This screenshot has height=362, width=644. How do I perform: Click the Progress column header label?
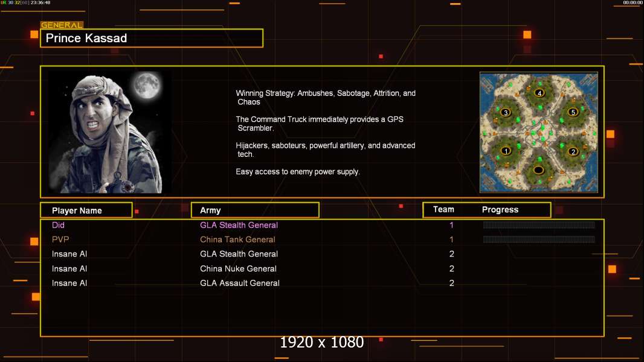[500, 209]
